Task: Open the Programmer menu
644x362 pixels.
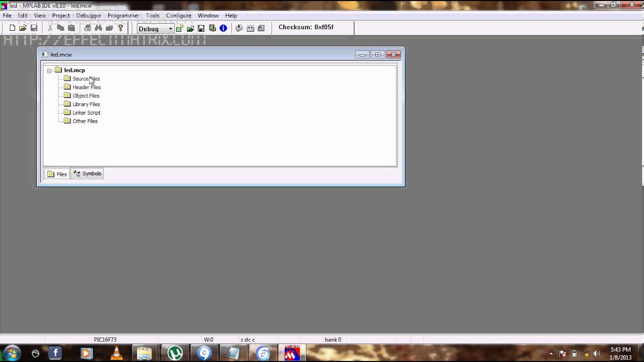Action: (123, 16)
